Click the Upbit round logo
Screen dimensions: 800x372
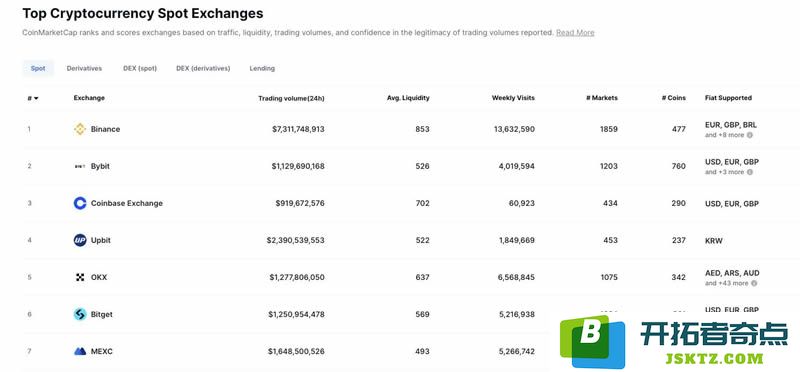(80, 240)
